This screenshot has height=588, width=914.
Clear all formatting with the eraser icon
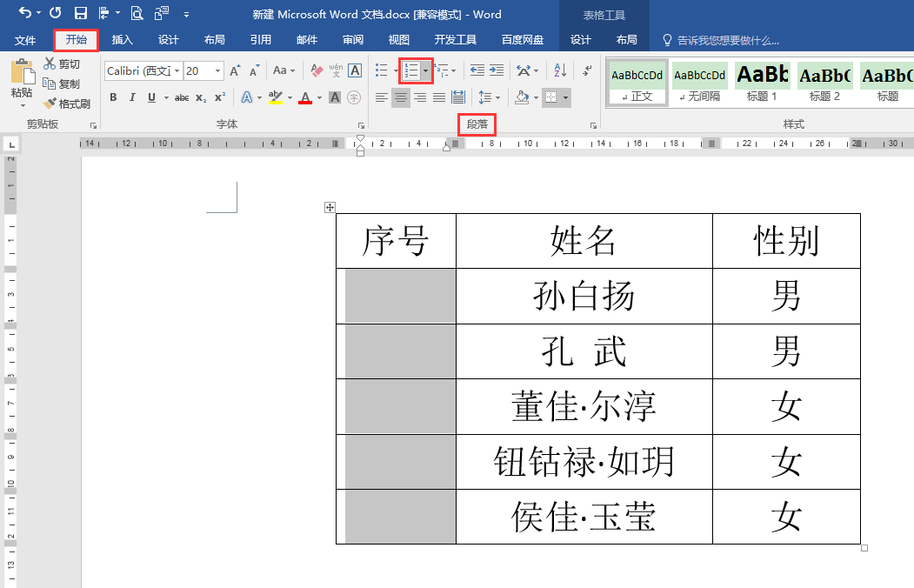(x=317, y=71)
